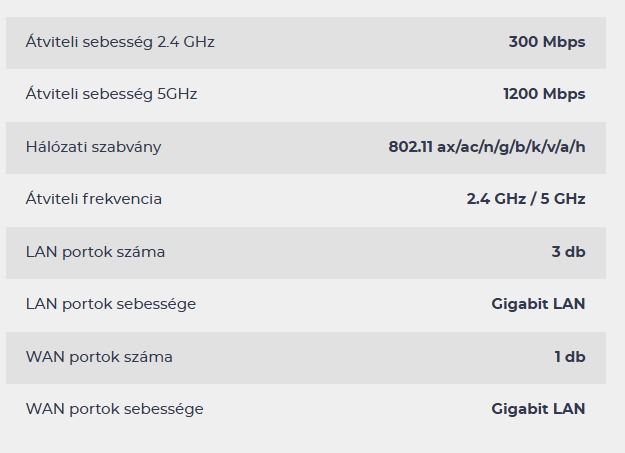The height and width of the screenshot is (453, 625).
Task: Click the 'WAN portok sebessége' label
Action: (x=114, y=409)
